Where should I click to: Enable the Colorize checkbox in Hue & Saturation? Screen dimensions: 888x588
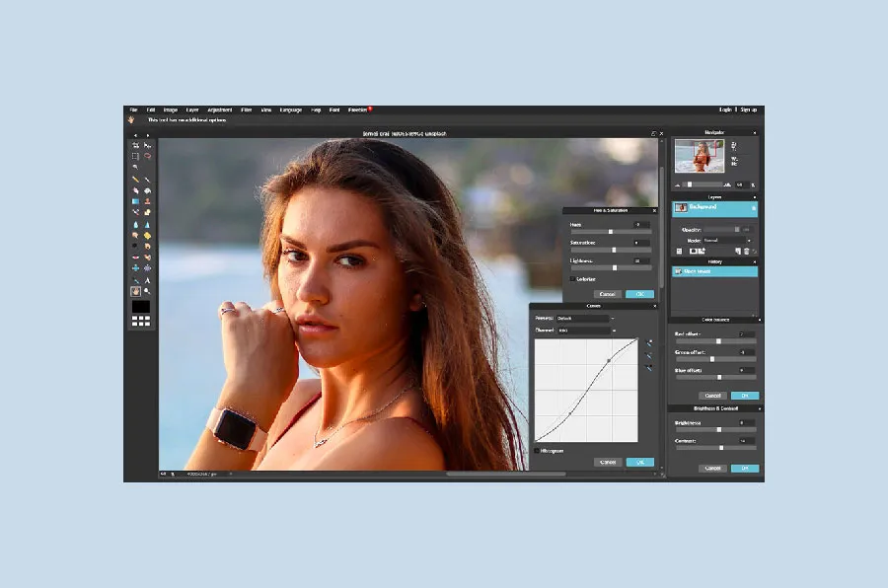pos(572,278)
